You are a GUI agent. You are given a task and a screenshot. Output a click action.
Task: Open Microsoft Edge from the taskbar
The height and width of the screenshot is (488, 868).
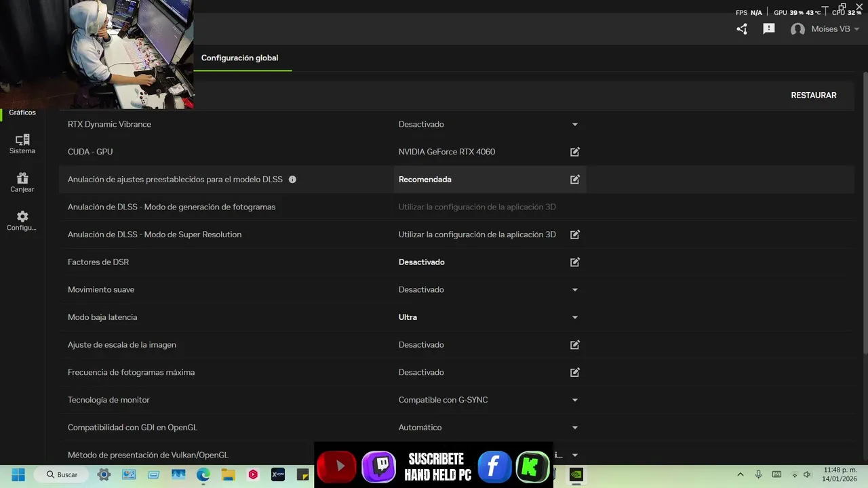click(x=203, y=474)
